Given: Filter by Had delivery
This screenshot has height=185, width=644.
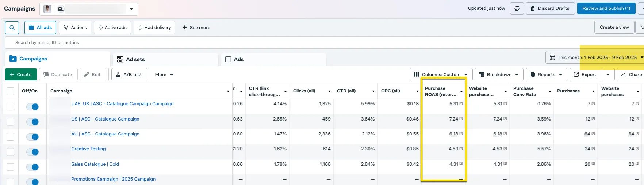Looking at the screenshot, I should pyautogui.click(x=154, y=28).
